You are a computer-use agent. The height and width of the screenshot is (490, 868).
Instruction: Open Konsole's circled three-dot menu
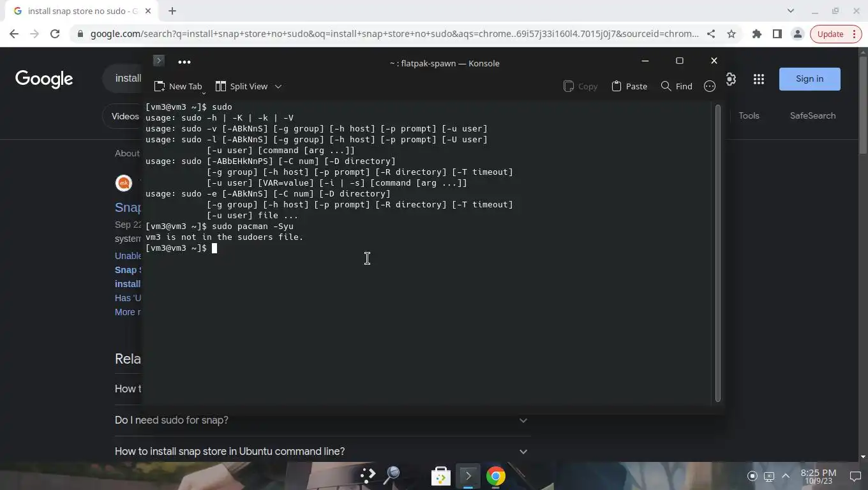pyautogui.click(x=710, y=86)
